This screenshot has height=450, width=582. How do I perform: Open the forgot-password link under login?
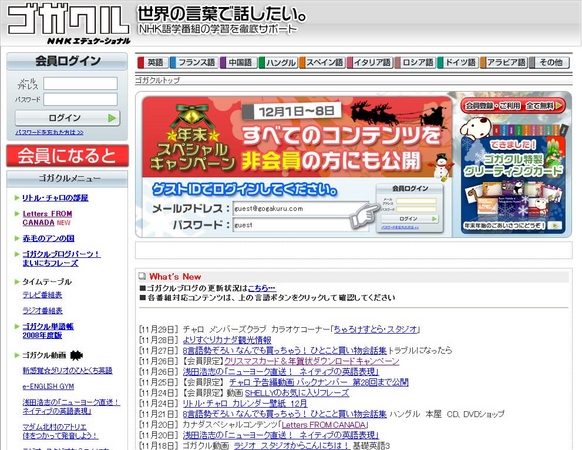coord(49,132)
